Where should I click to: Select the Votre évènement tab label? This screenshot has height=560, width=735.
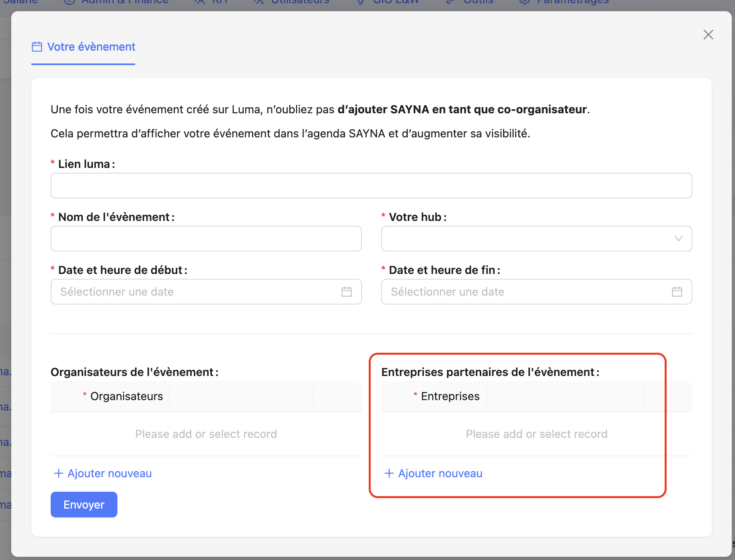[x=91, y=47]
